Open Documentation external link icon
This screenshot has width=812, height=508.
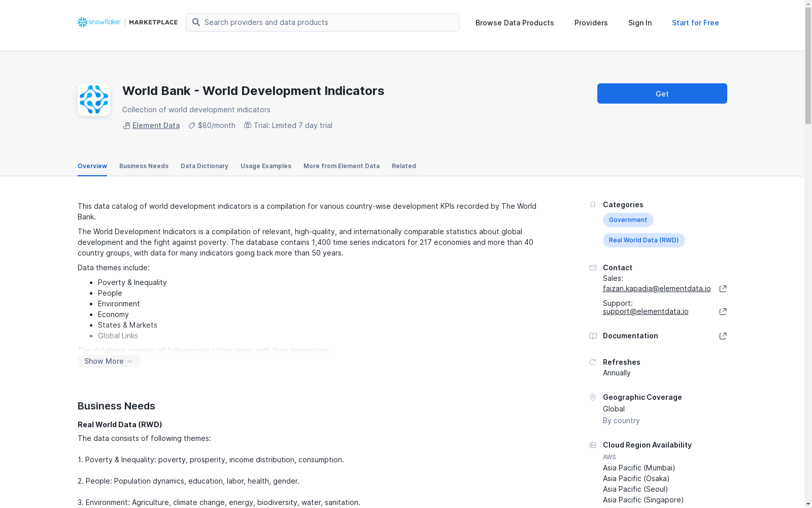coord(723,336)
